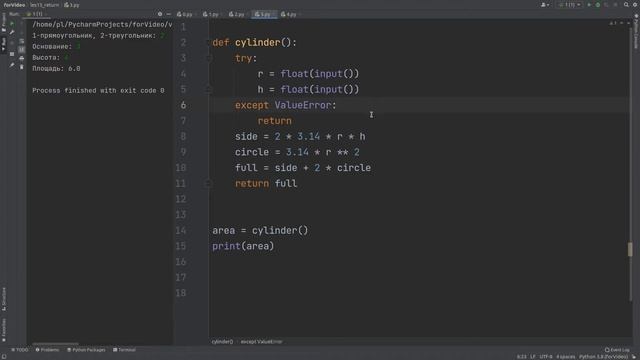Open the Favorites tool window stripe button
640x360 pixels.
coord(4,330)
